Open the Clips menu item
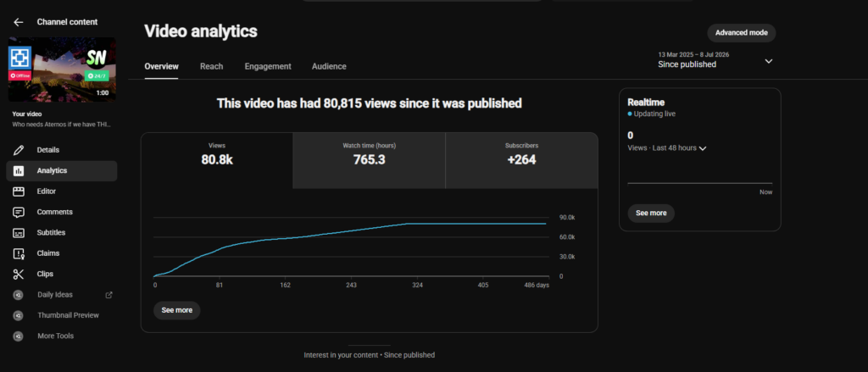868x372 pixels. pyautogui.click(x=61, y=274)
